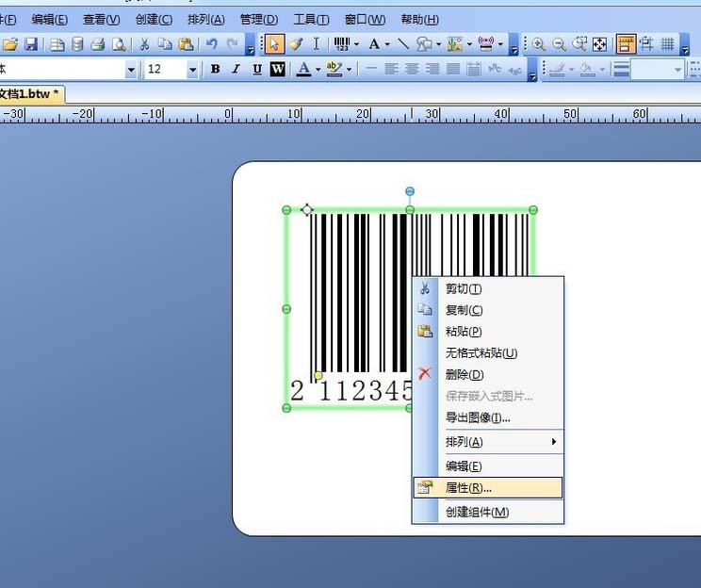This screenshot has height=588, width=701.
Task: Toggle white-on-black W text style
Action: pyautogui.click(x=278, y=69)
